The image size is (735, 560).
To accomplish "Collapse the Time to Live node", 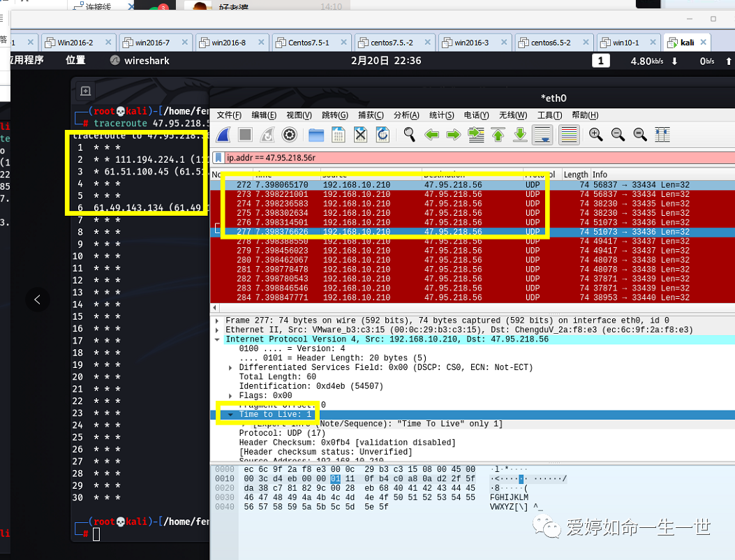I will pos(230,415).
